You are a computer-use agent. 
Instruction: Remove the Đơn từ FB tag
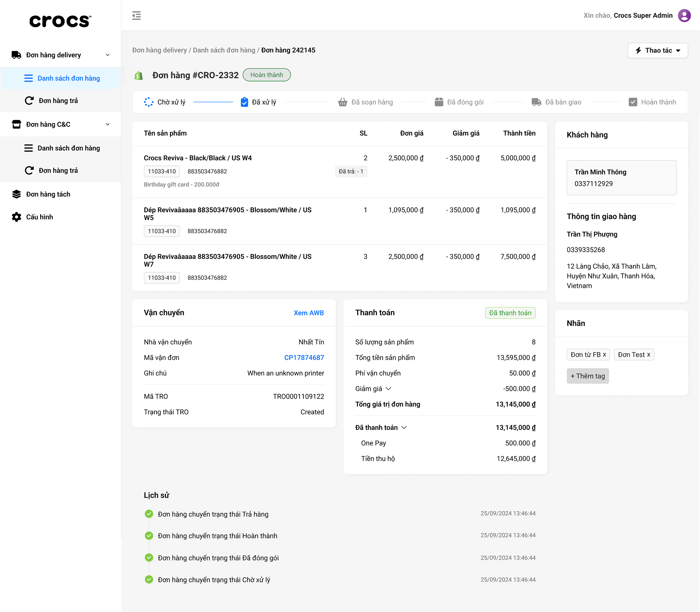pyautogui.click(x=604, y=355)
